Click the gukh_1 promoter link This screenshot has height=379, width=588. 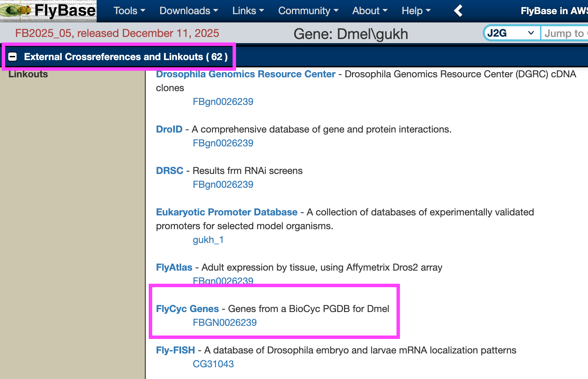pos(208,240)
